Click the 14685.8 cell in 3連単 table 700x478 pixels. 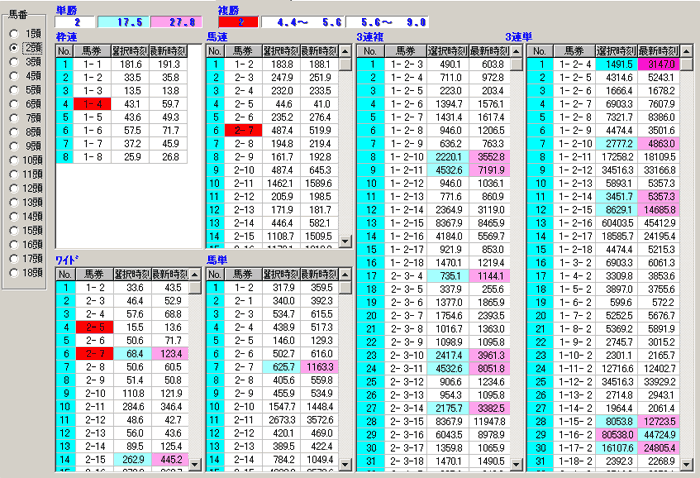click(659, 210)
